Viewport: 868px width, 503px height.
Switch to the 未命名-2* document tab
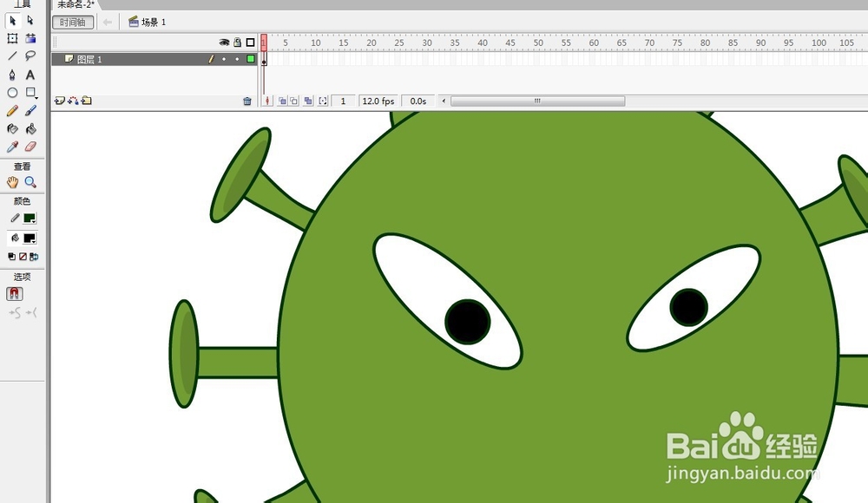click(x=76, y=4)
